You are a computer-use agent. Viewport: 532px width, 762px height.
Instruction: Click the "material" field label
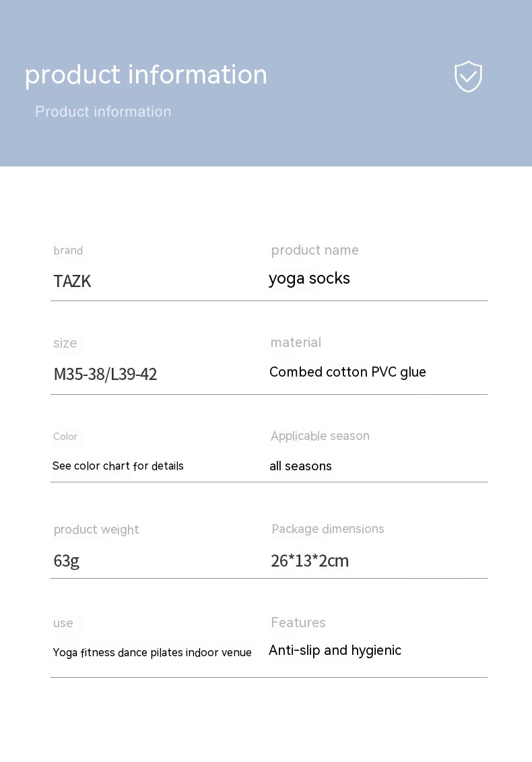[x=296, y=342]
